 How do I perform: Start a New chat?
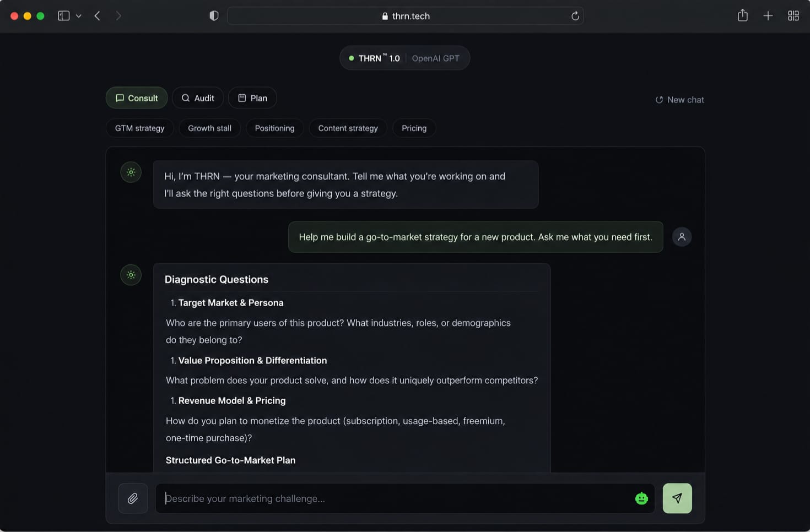(679, 100)
